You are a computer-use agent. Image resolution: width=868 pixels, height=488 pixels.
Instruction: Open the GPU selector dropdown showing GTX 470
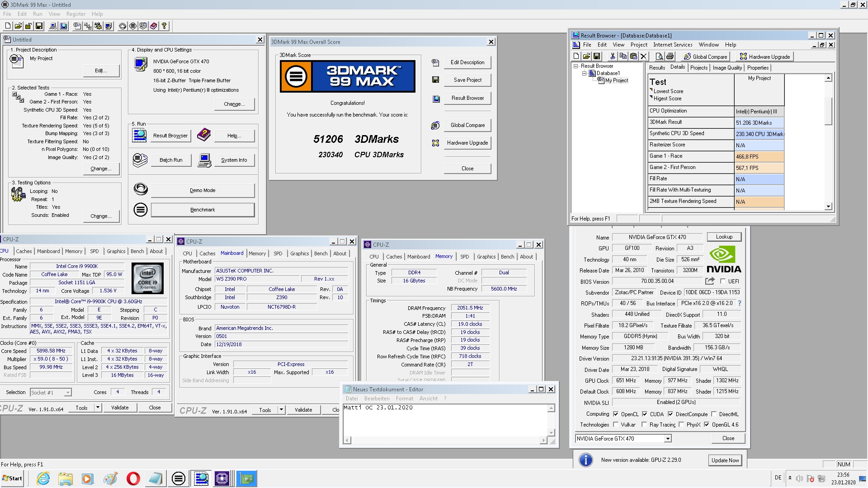point(667,438)
